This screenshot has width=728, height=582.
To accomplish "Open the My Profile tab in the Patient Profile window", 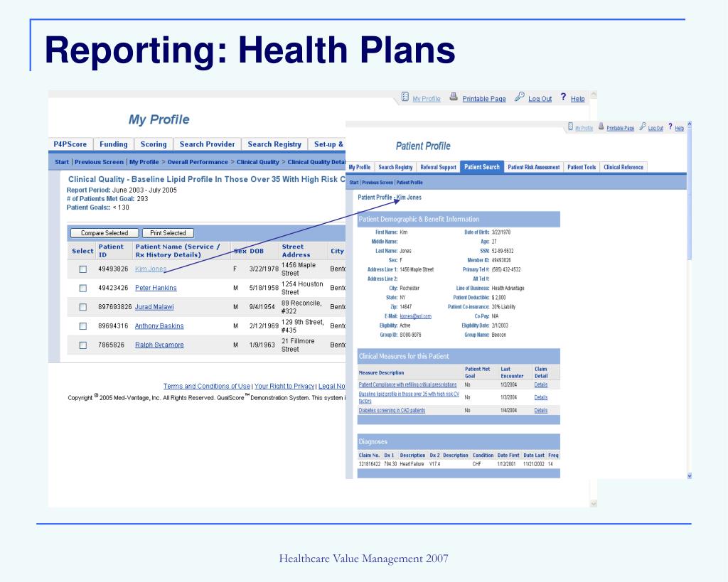I will click(360, 167).
